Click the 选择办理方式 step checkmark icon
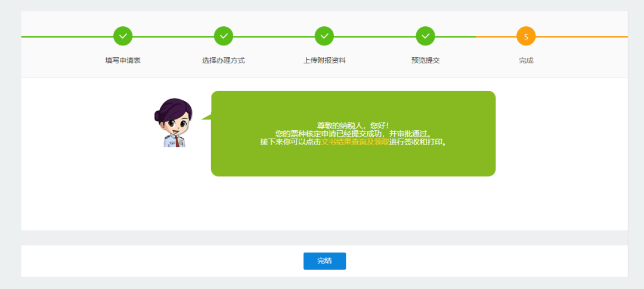 [224, 36]
